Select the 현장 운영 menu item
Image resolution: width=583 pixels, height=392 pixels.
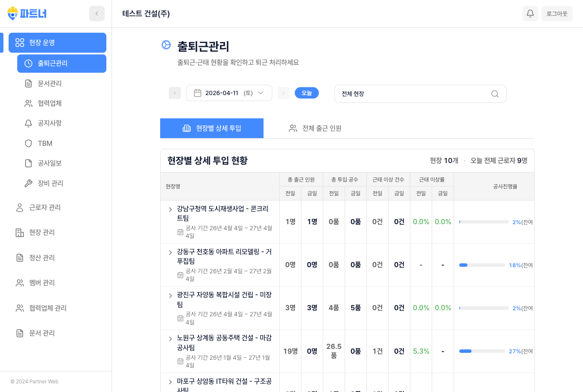pyautogui.click(x=57, y=43)
